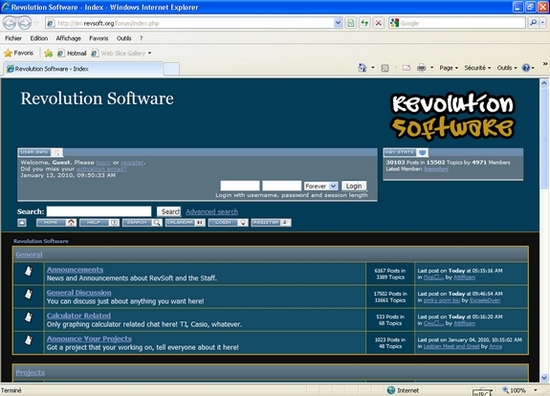Open the Page dropdown menu
This screenshot has height=396, width=550.
pyautogui.click(x=449, y=68)
